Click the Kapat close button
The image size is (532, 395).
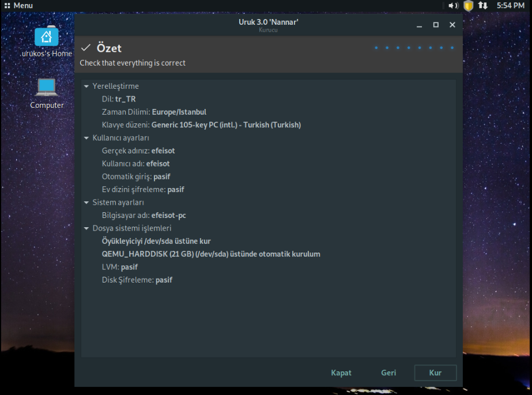pos(341,373)
